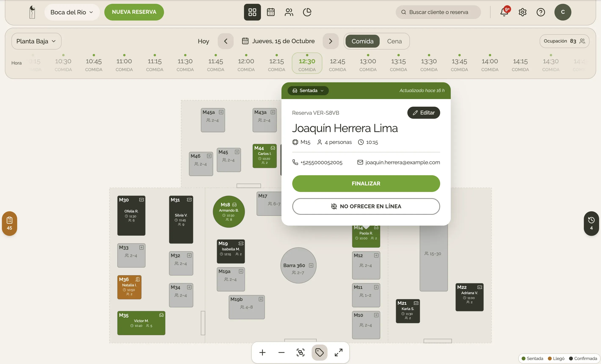Select 11:00 time slot
The height and width of the screenshot is (364, 601).
click(124, 63)
